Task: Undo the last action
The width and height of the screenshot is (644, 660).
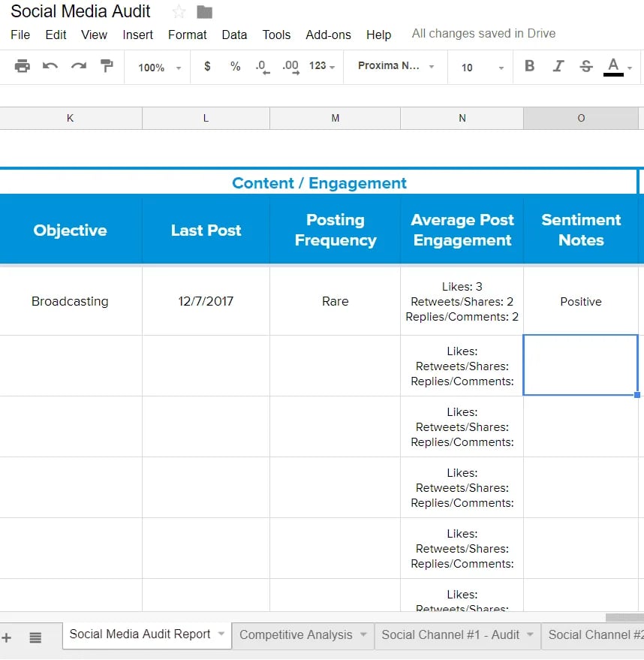Action: 50,66
